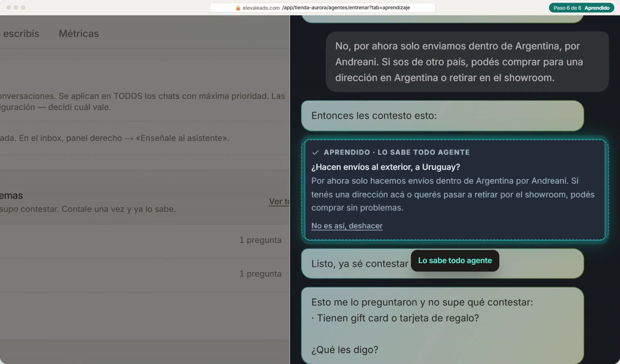
Task: Click the "No es así, deshacer" link
Action: coord(347,226)
